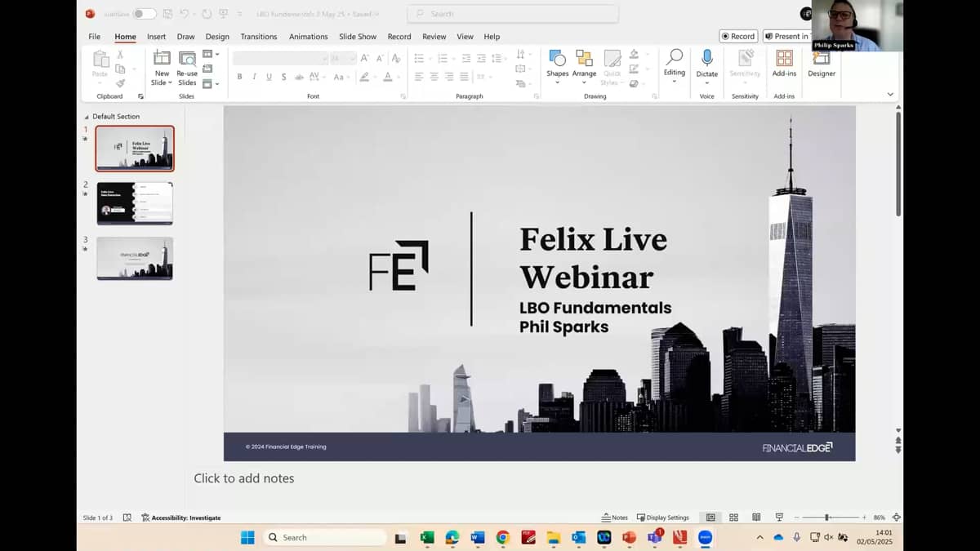Click the Sensitivity icon
Screen dimensions: 980x551
pyautogui.click(x=745, y=58)
